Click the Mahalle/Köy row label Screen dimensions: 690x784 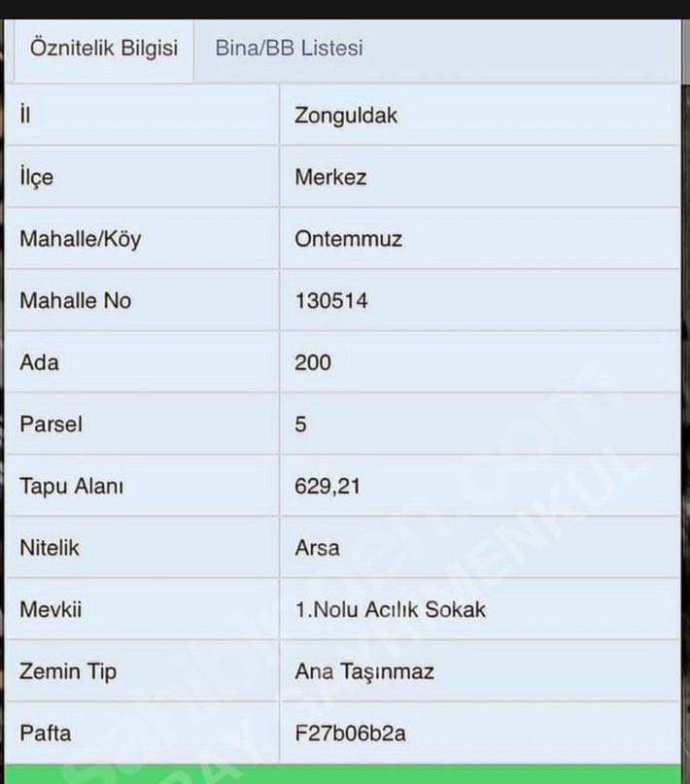80,239
